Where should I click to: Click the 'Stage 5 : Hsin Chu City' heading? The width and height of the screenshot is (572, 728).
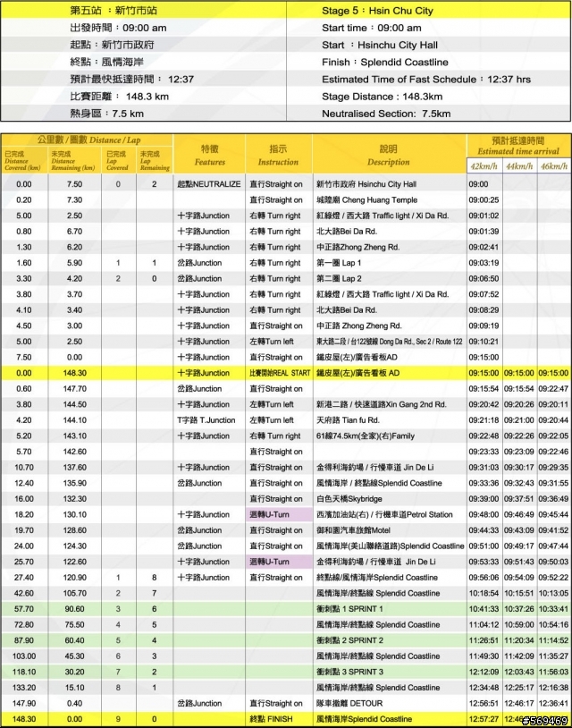point(377,11)
